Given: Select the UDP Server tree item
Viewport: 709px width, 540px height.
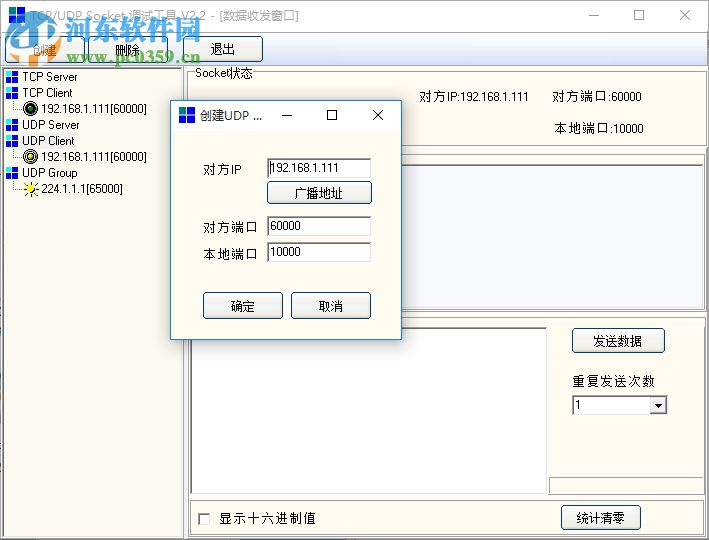Looking at the screenshot, I should (x=51, y=125).
